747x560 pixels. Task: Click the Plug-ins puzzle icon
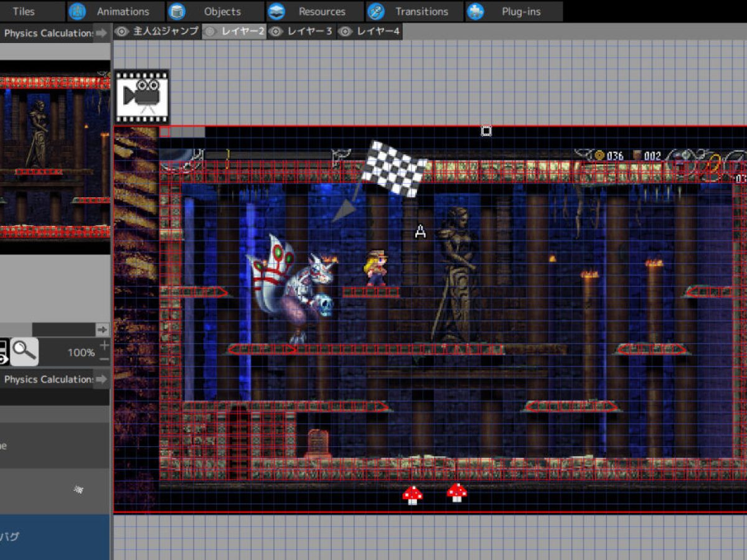[x=476, y=11]
